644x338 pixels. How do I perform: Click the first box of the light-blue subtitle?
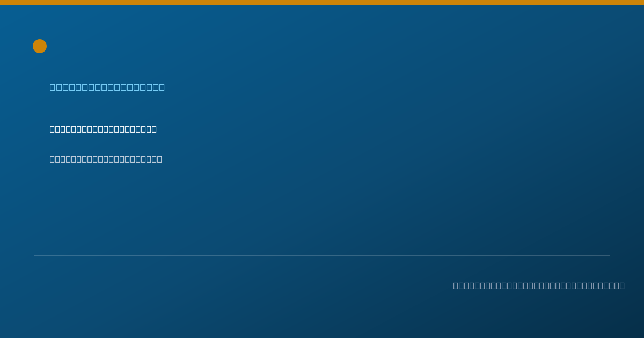click(x=53, y=87)
